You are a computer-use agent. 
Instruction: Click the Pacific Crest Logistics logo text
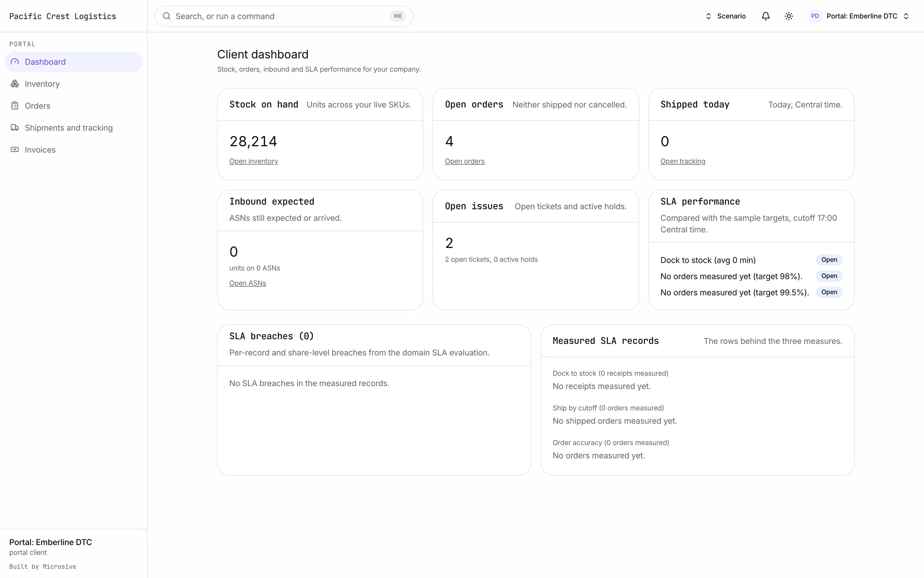[x=63, y=16]
